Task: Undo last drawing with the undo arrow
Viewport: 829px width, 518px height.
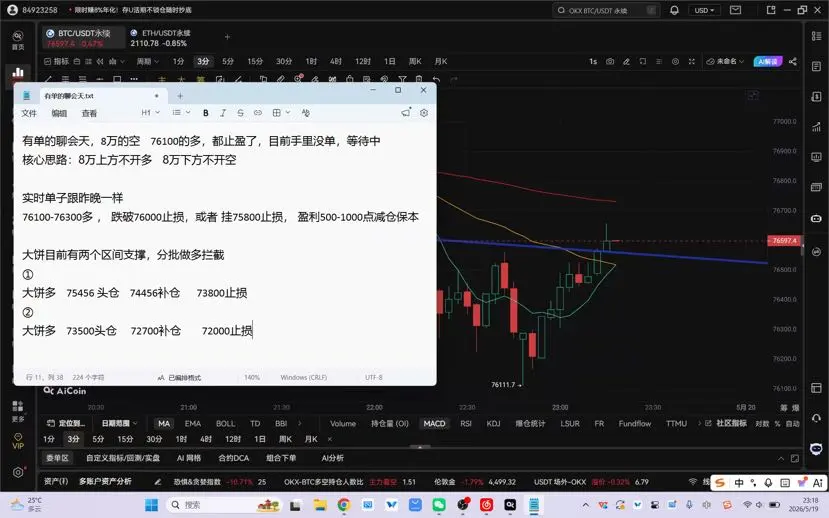Action: 436,80
